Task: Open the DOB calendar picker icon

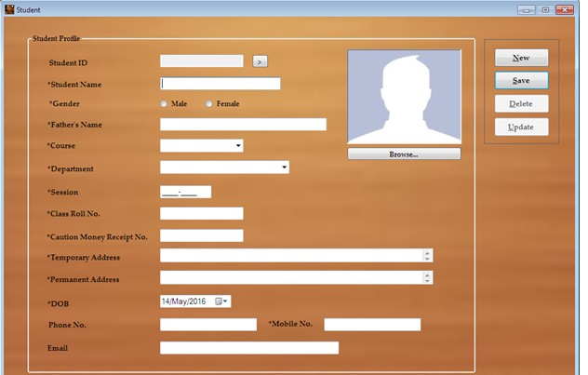Action: point(221,301)
